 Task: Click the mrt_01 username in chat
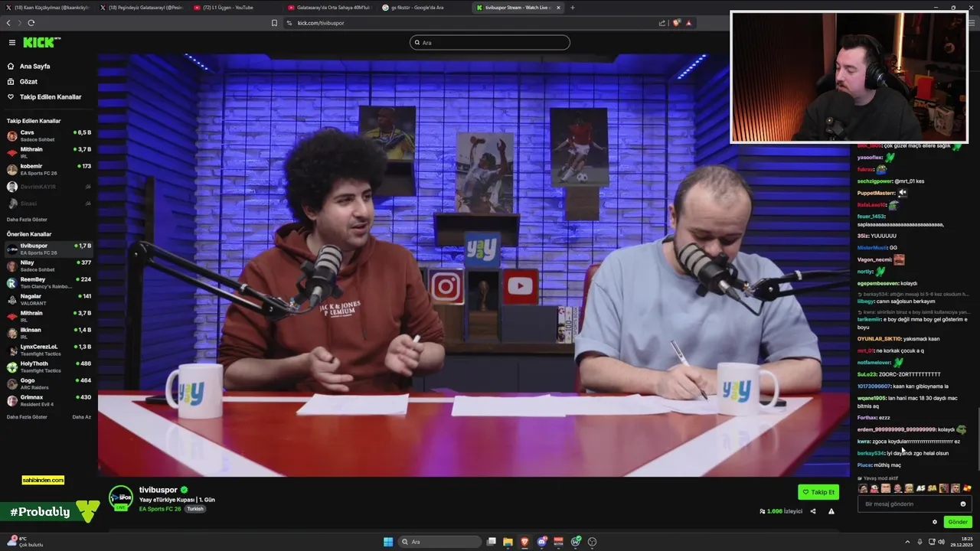(865, 350)
